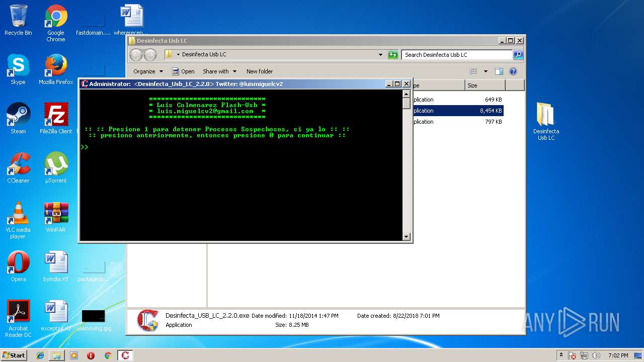Click the taskbar clock showing 7:02 PM

[618, 355]
